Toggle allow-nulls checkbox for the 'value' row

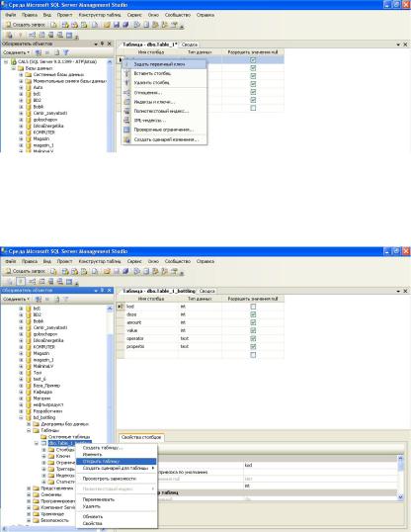[x=253, y=330]
